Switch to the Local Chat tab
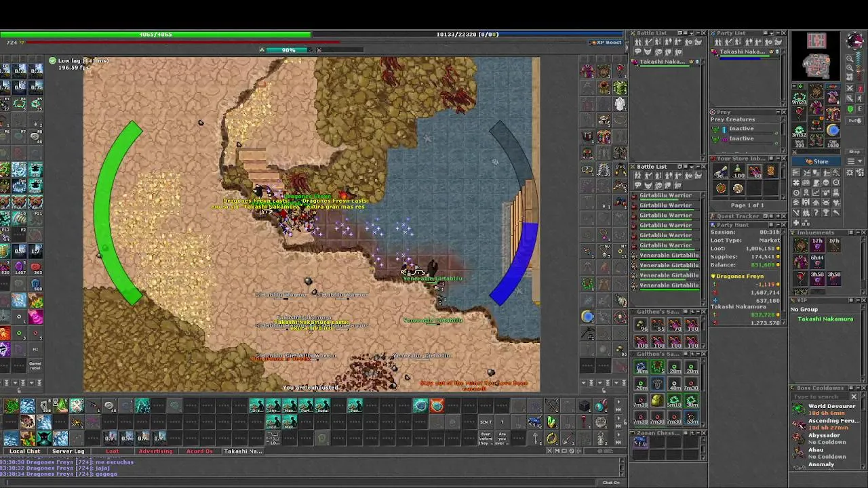 pos(24,451)
